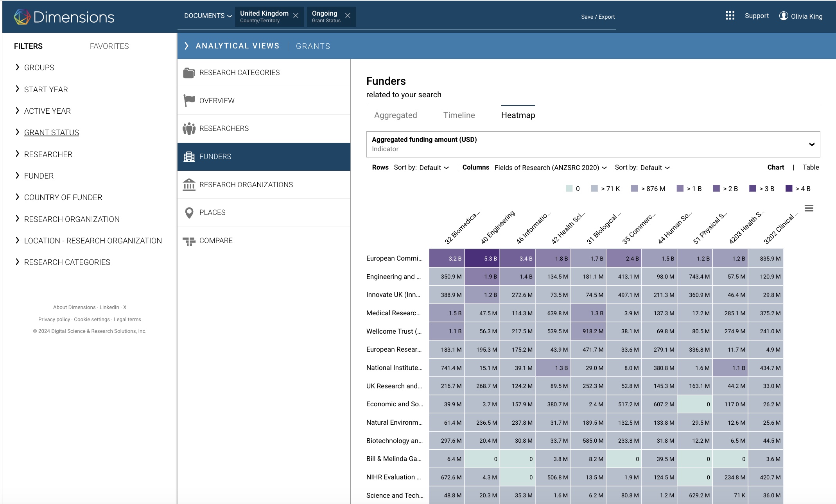Click the Funders building icon
Viewport: 836px width, 504px height.
tap(189, 157)
